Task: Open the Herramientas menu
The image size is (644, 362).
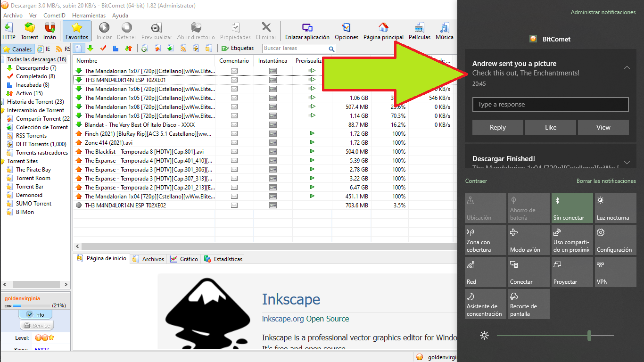Action: (89, 16)
